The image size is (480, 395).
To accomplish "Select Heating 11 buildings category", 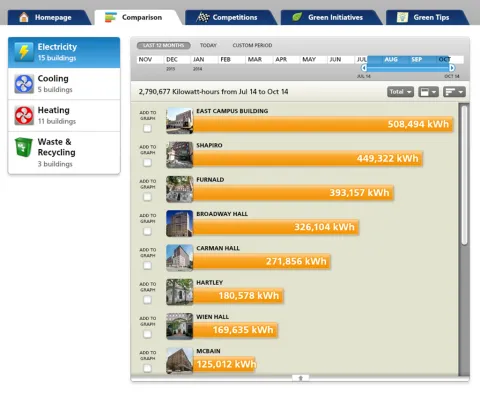I will 64,115.
